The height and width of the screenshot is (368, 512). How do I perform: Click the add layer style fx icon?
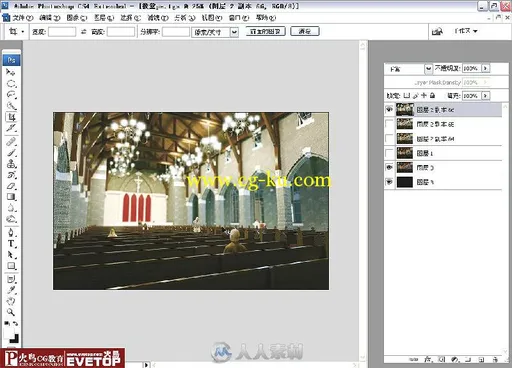pos(428,359)
